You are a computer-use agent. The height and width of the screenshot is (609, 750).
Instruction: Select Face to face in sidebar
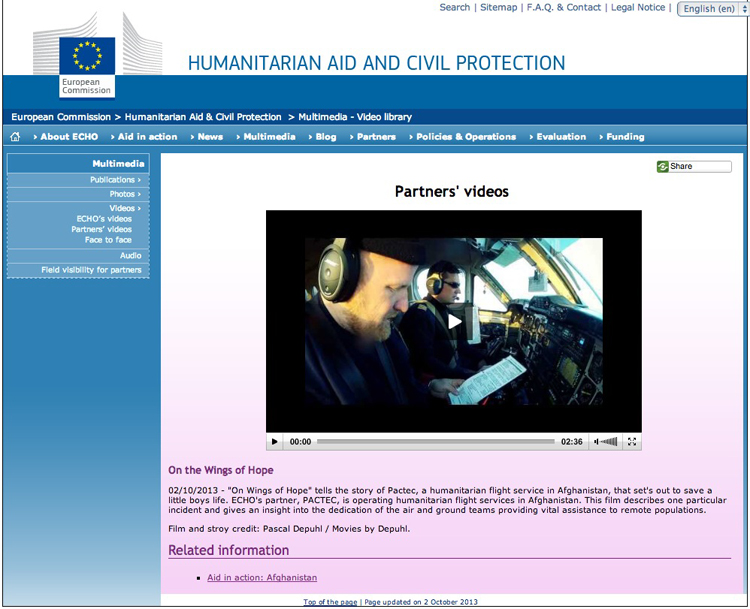point(108,240)
